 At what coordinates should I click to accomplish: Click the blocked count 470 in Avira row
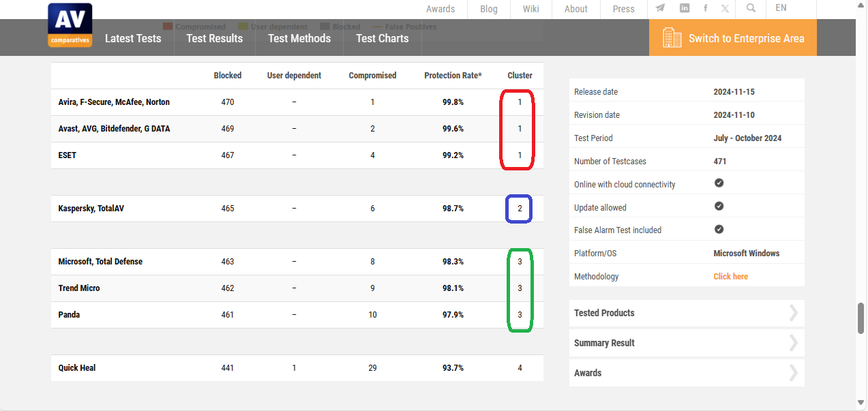point(228,102)
